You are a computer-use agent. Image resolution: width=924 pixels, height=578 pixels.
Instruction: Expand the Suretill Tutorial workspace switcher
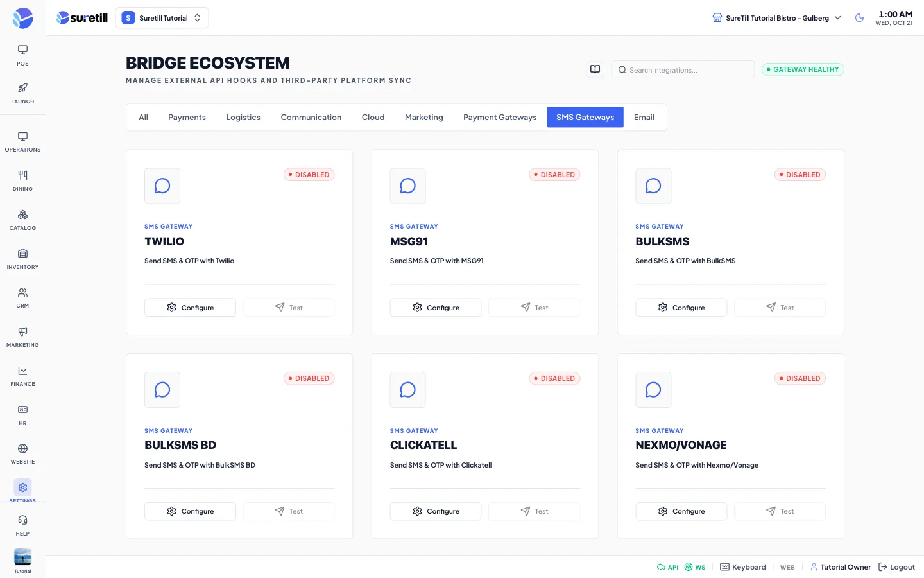point(162,18)
